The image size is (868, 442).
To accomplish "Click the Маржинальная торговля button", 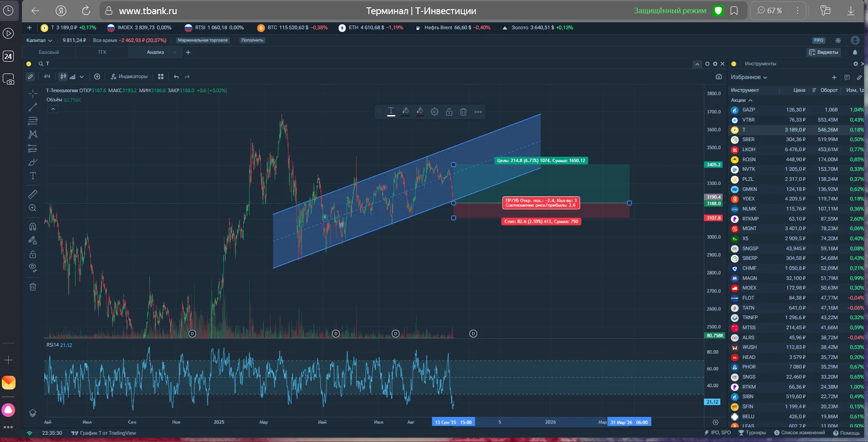I will pos(202,40).
